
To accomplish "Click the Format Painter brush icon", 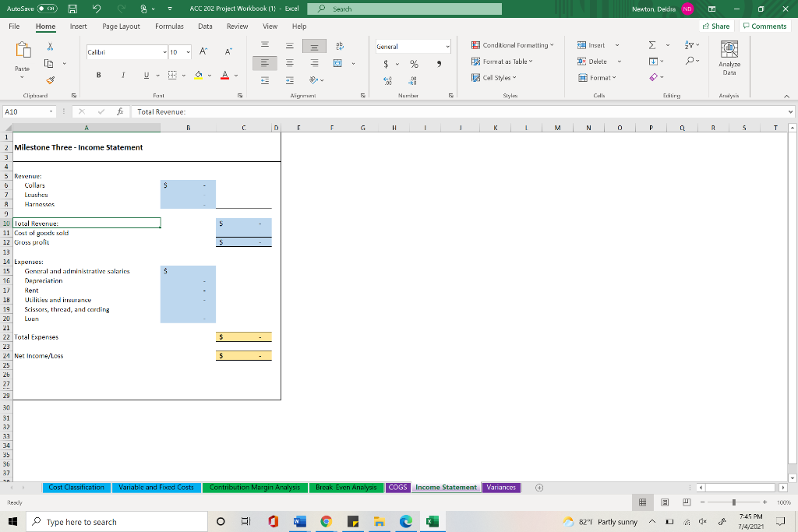I will (x=50, y=80).
